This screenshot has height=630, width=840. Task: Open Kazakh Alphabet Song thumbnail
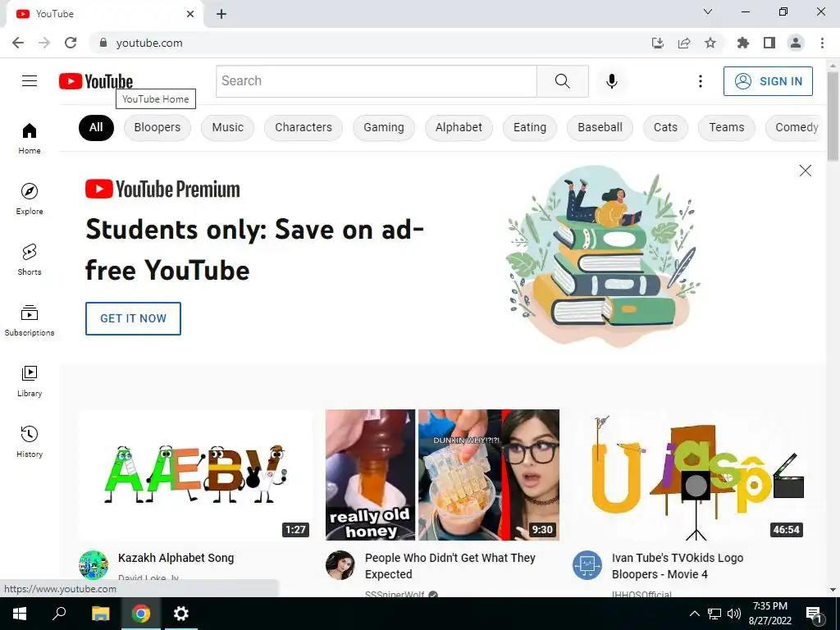[x=195, y=475]
